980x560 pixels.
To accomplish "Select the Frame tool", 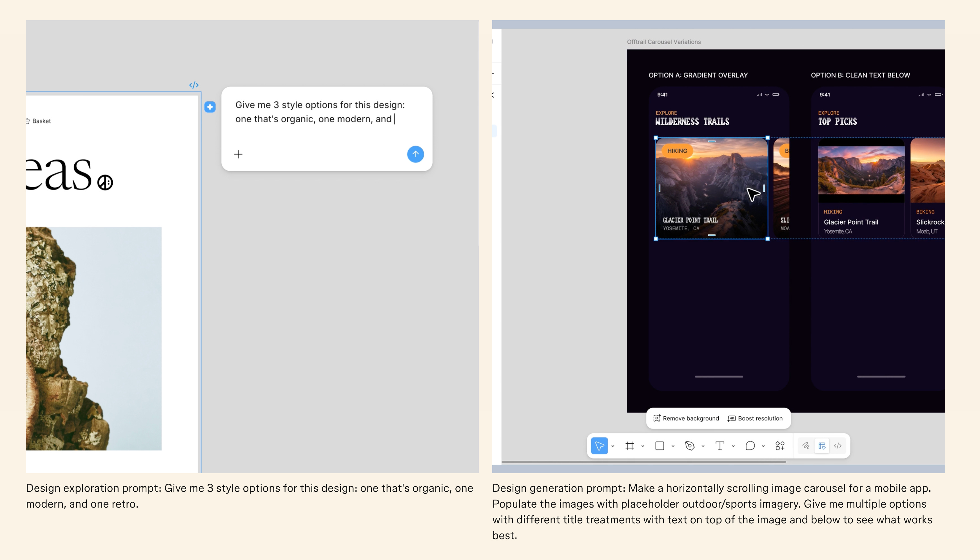I will tap(629, 446).
